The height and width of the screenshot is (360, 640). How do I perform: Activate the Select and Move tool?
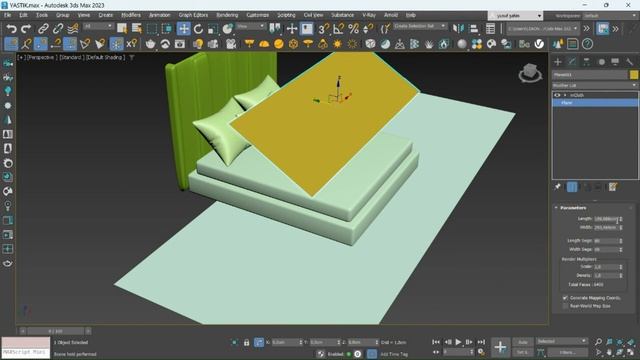click(x=184, y=29)
